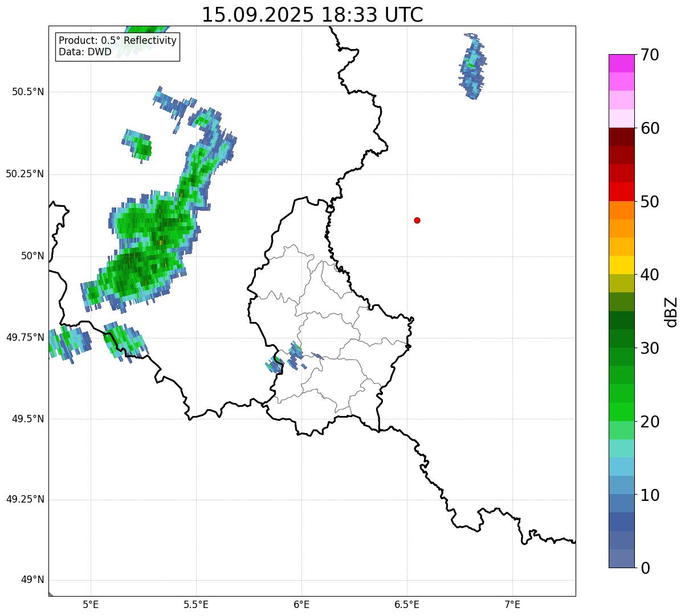Click the isolated radar echo near 6.8°E

pos(472,66)
